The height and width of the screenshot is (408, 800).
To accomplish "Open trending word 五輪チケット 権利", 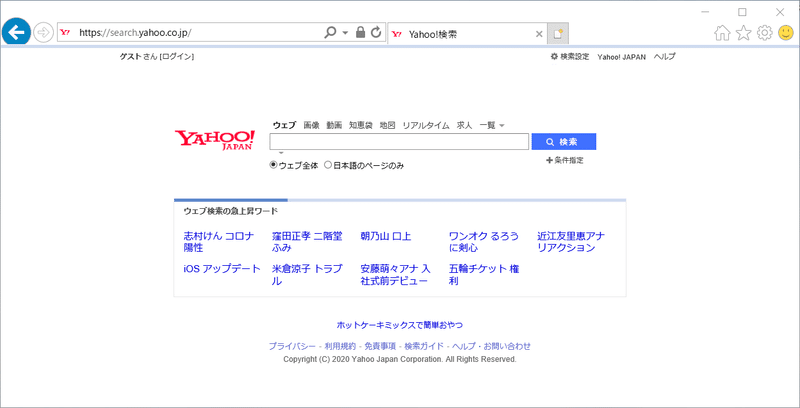I will coord(484,274).
